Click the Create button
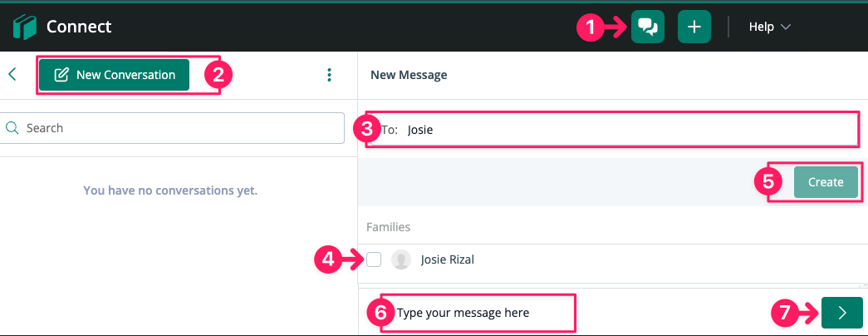Viewport: 868px width, 336px height. 826,182
